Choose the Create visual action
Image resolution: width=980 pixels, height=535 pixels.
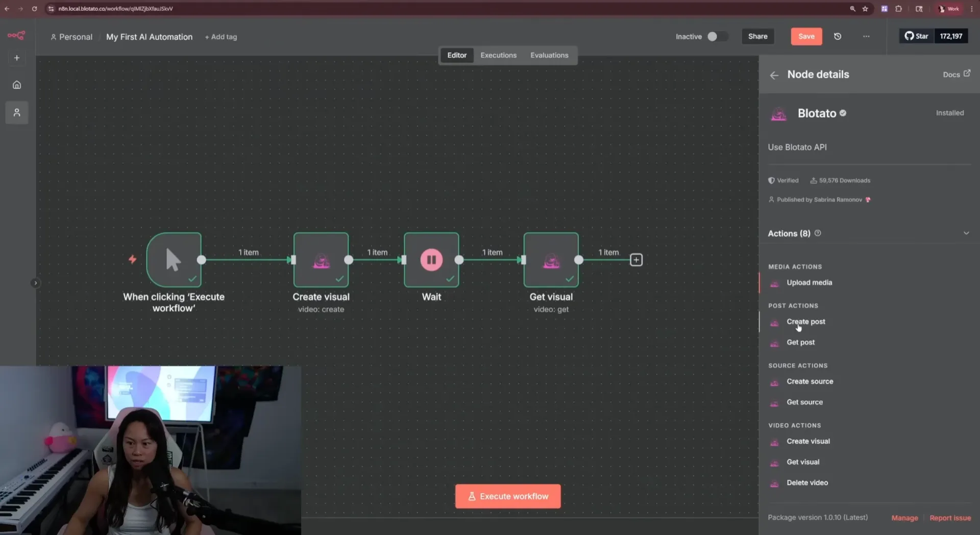808,442
